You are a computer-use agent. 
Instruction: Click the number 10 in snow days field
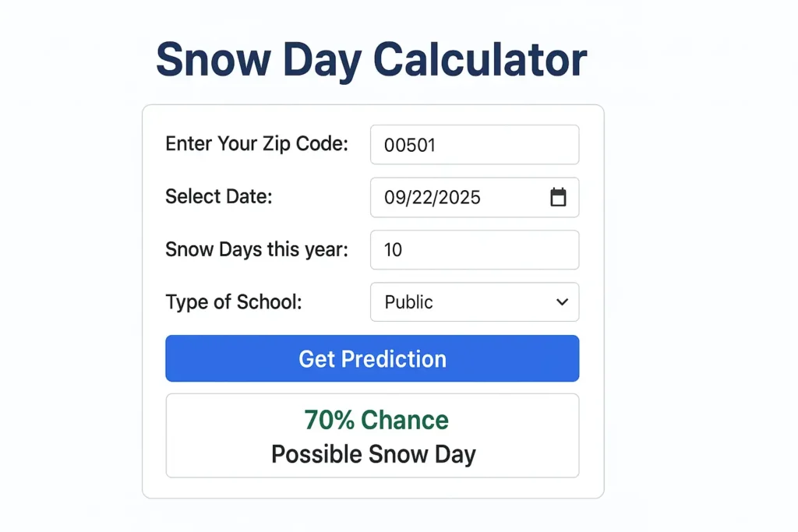(x=393, y=250)
